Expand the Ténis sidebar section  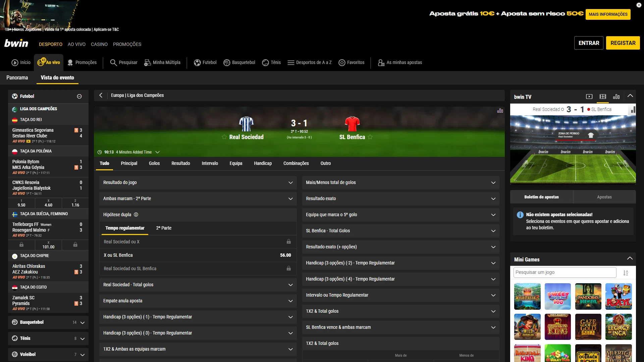(x=48, y=339)
